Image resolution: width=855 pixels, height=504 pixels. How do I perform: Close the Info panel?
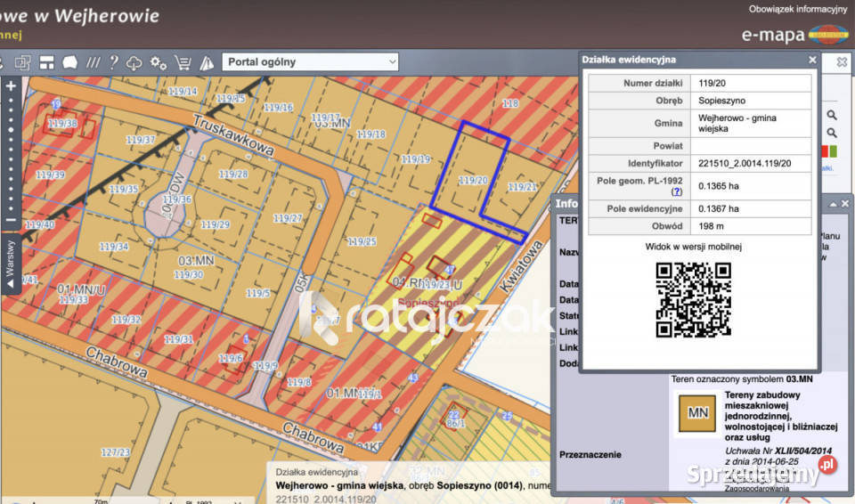click(845, 204)
